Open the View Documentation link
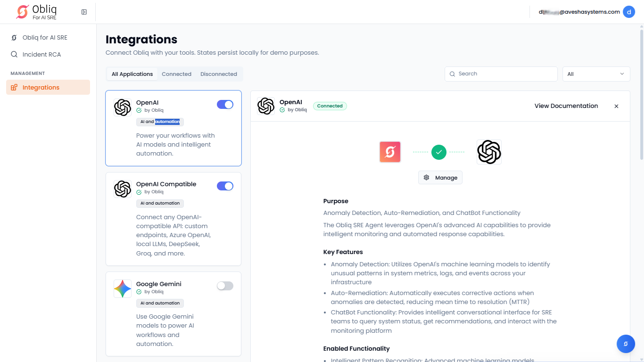644x362 pixels. 566,106
